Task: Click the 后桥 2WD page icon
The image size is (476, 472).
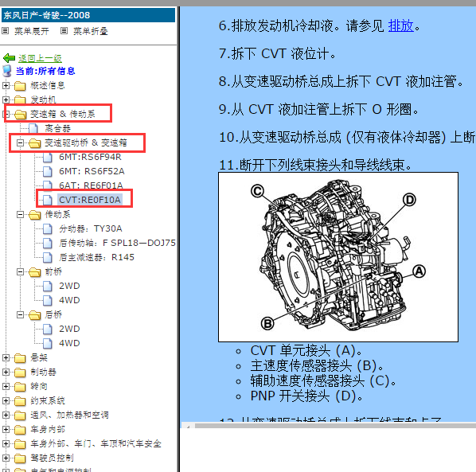Action: [47, 329]
